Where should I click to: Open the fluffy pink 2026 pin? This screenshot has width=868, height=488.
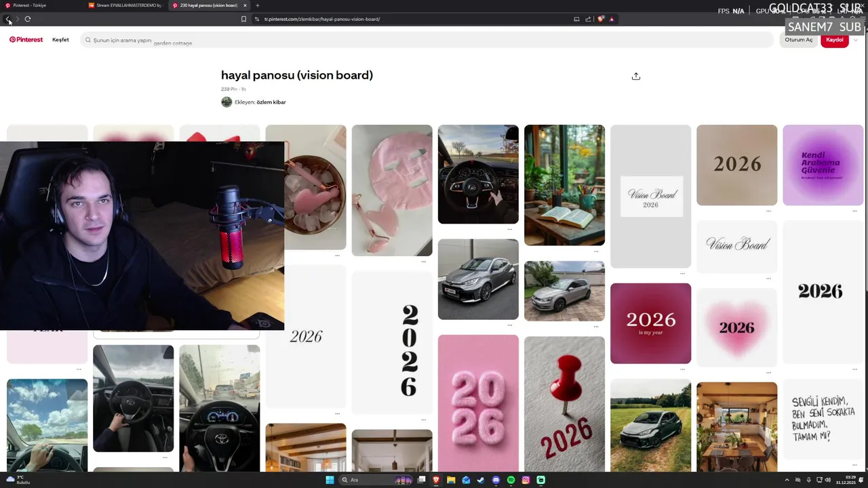pyautogui.click(x=478, y=403)
